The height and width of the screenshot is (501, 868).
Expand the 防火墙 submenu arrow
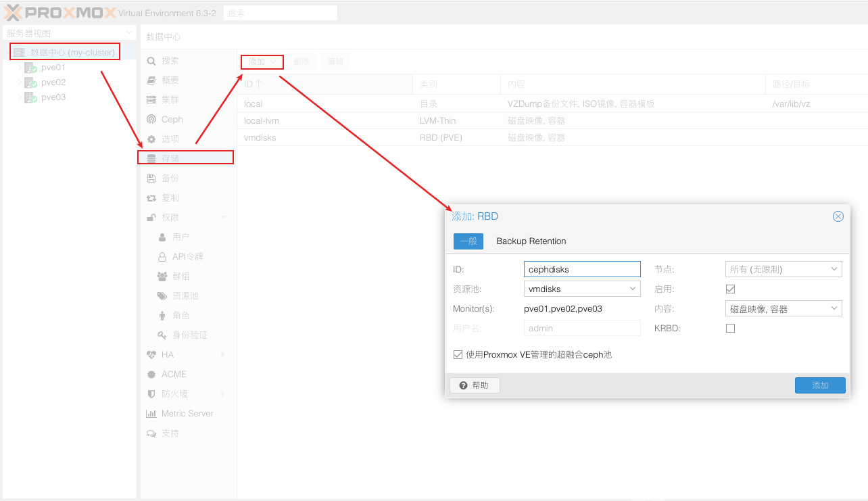[x=223, y=394]
